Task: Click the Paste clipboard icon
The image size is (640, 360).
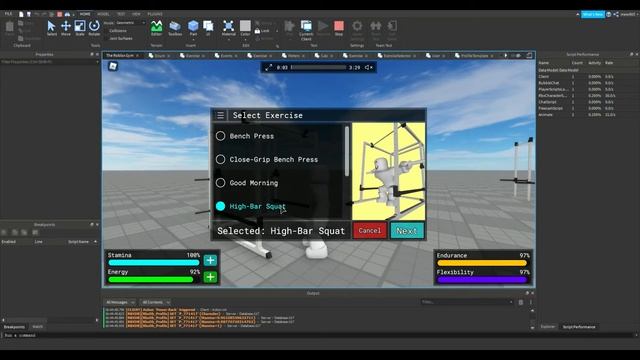Action: coord(9,28)
